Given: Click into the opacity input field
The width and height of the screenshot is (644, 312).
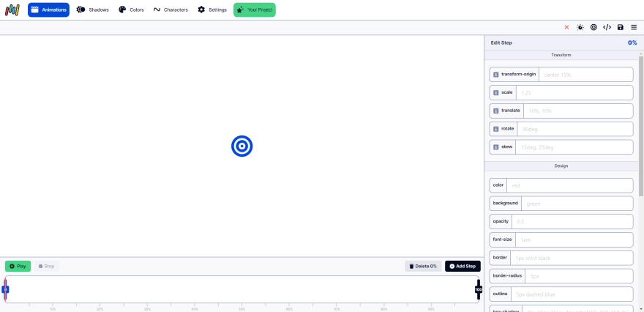Looking at the screenshot, I should pos(572,222).
